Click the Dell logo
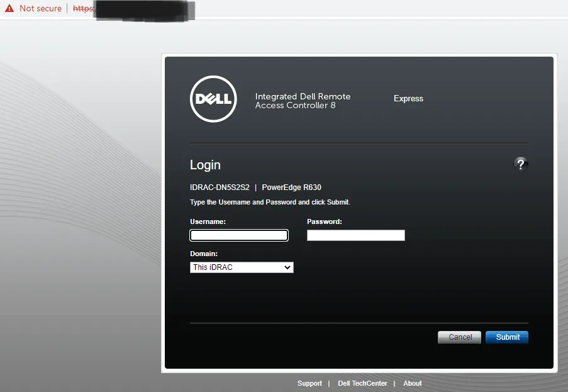Screen dimensions: 568x392 point(213,99)
